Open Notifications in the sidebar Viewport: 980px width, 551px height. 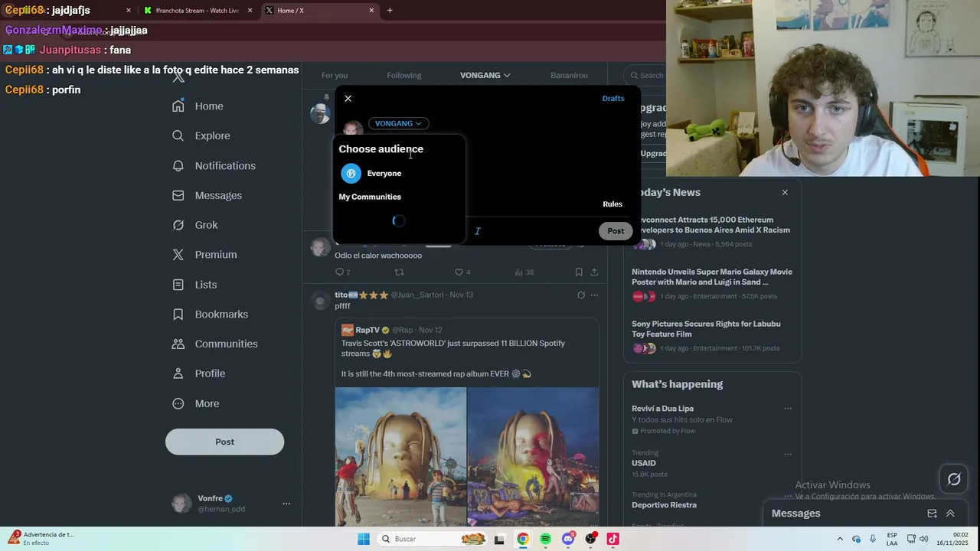[214, 165]
